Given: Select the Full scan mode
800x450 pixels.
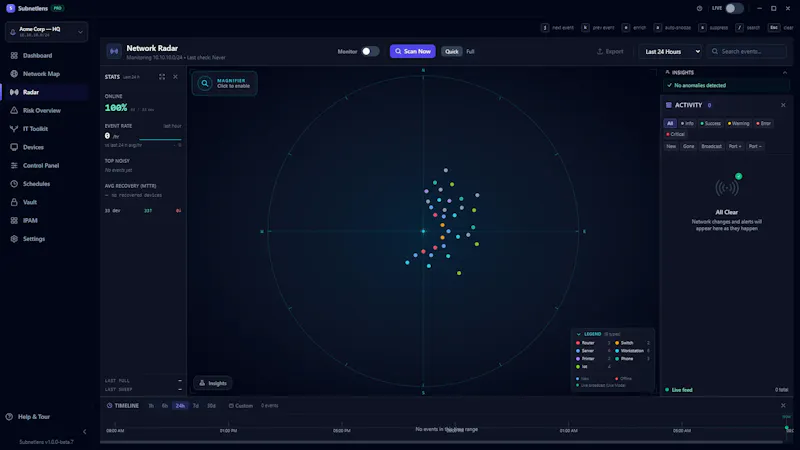Looking at the screenshot, I should (x=470, y=51).
